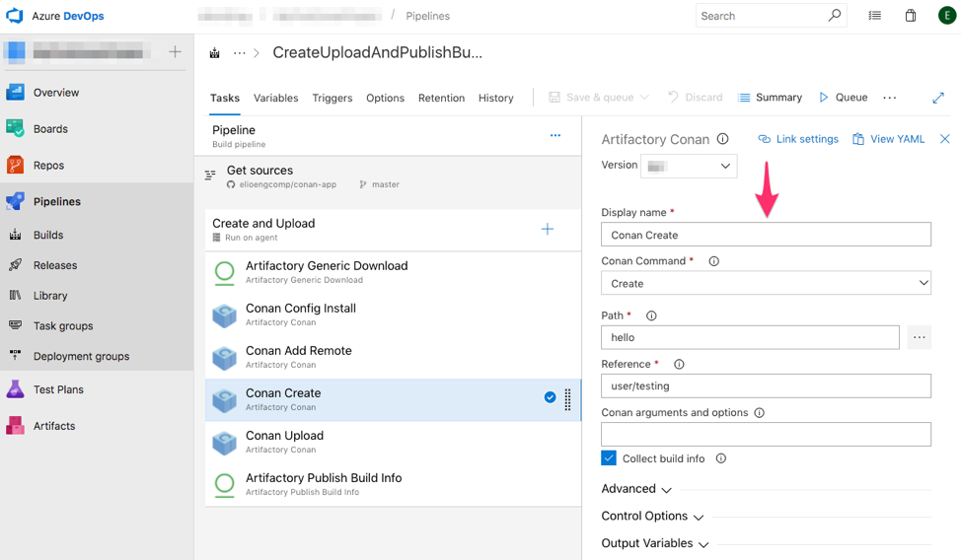The image size is (961, 560).
Task: Switch to the Variables tab
Action: [x=275, y=98]
